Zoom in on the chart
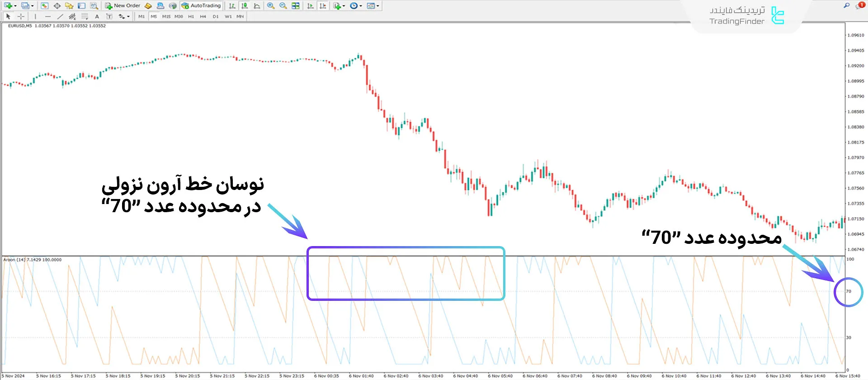Screen dimensions: 868x380 click(x=270, y=6)
